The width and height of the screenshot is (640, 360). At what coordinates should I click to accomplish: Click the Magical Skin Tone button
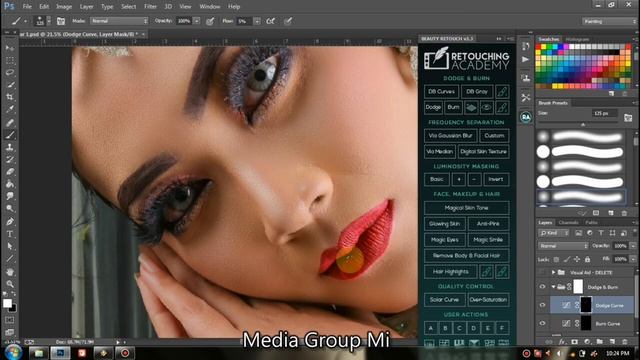(x=467, y=208)
